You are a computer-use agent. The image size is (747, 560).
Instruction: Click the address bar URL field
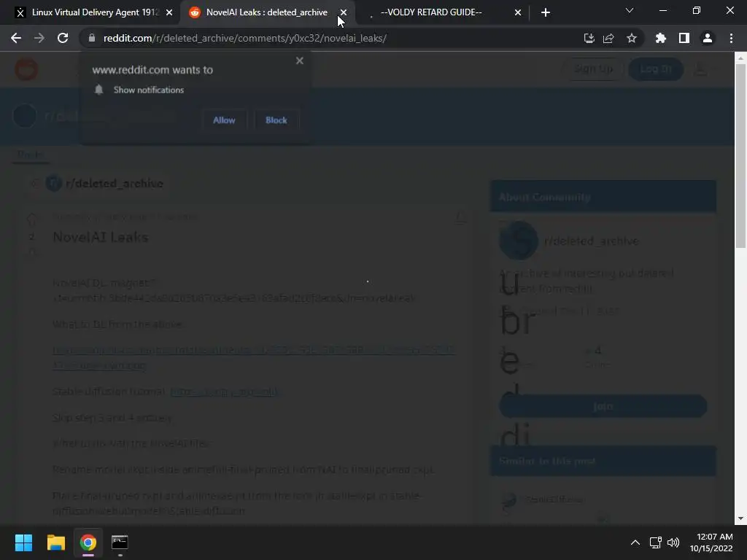pyautogui.click(x=333, y=38)
